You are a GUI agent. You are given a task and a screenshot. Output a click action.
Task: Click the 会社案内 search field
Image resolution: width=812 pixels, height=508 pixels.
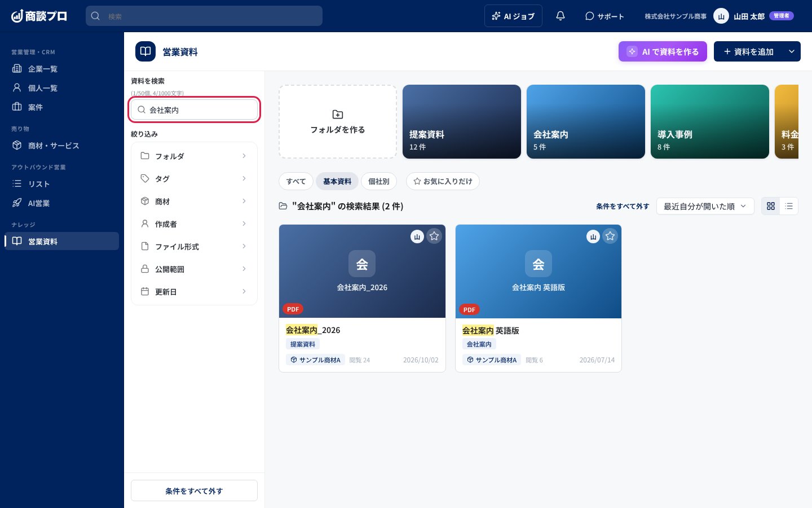pyautogui.click(x=195, y=110)
